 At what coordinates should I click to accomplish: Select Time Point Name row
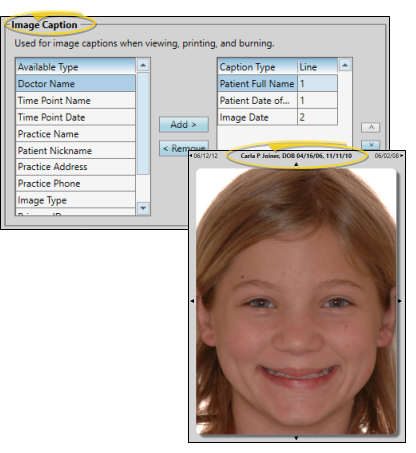click(76, 100)
